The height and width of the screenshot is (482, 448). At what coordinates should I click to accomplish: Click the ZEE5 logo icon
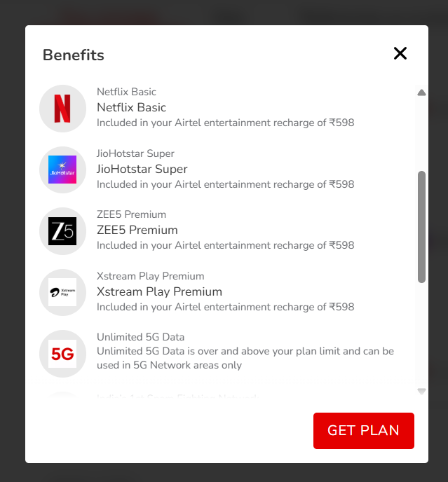point(62,231)
